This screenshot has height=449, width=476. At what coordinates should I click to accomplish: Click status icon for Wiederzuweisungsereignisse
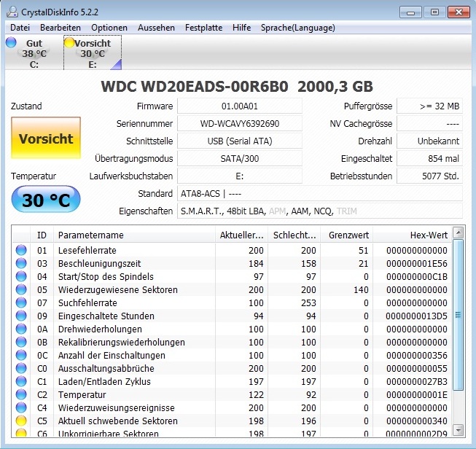[21, 407]
